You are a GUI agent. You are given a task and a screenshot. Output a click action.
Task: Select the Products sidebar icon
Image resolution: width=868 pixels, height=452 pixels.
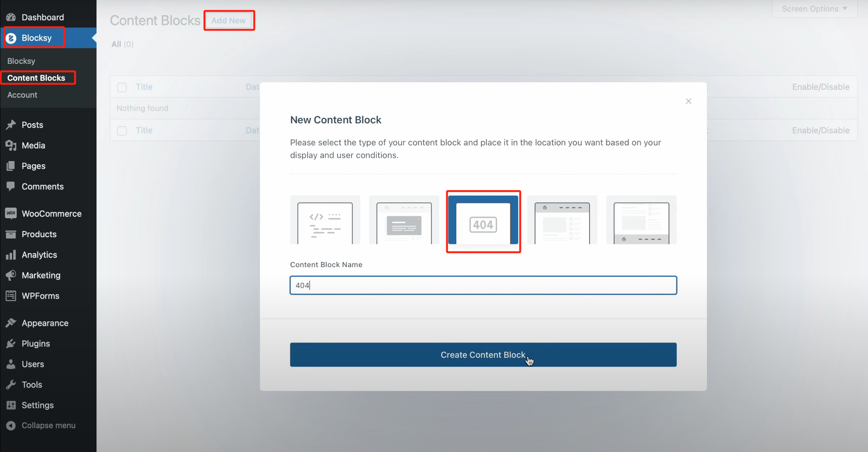[11, 234]
